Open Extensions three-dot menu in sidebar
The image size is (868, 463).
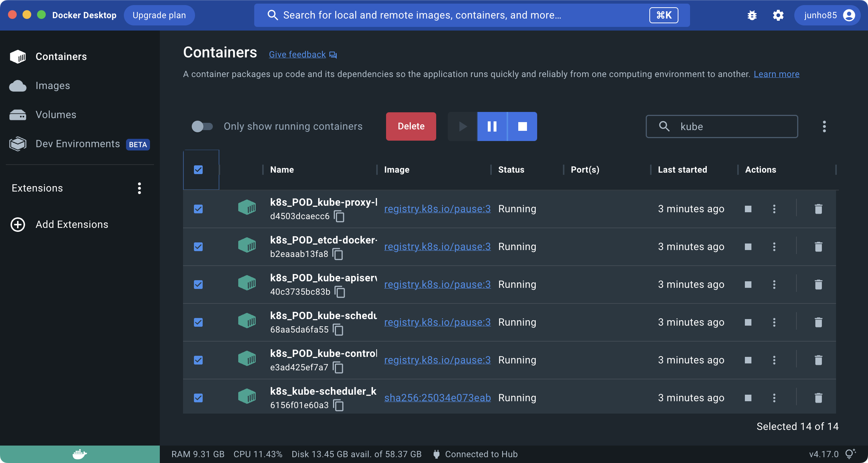tap(139, 188)
